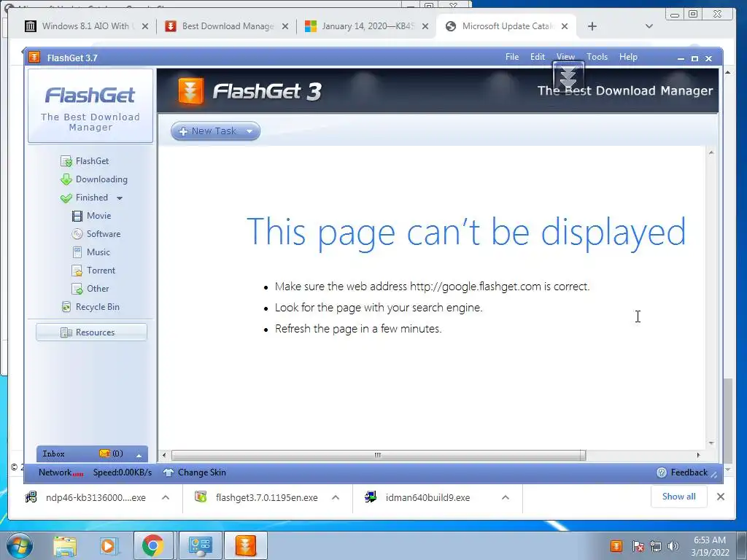Click the FlashGet taskbar icon
The image size is (747, 560).
(246, 545)
